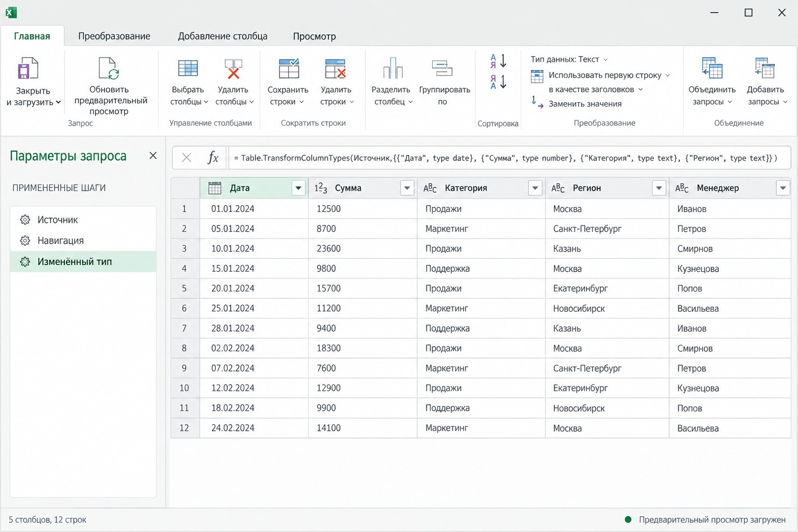This screenshot has height=532, width=798.
Task: Open the Категория column filter dropdown
Action: [535, 188]
